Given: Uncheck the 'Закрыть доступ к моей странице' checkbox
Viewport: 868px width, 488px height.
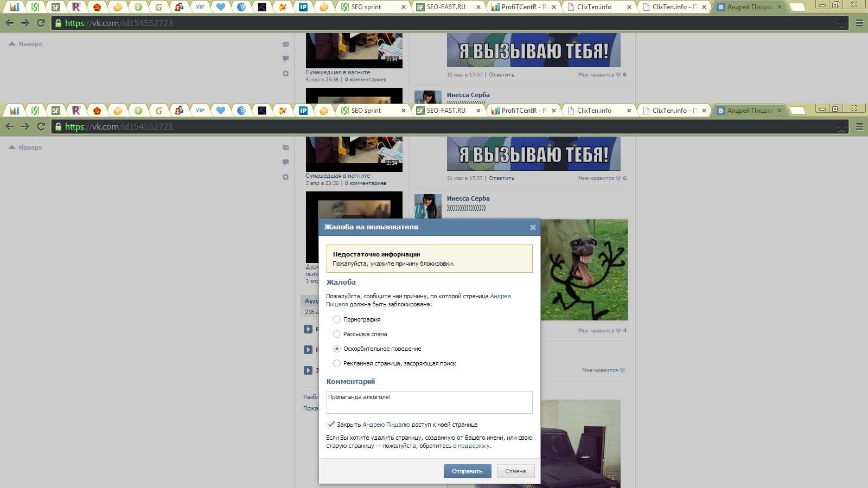Looking at the screenshot, I should 330,425.
